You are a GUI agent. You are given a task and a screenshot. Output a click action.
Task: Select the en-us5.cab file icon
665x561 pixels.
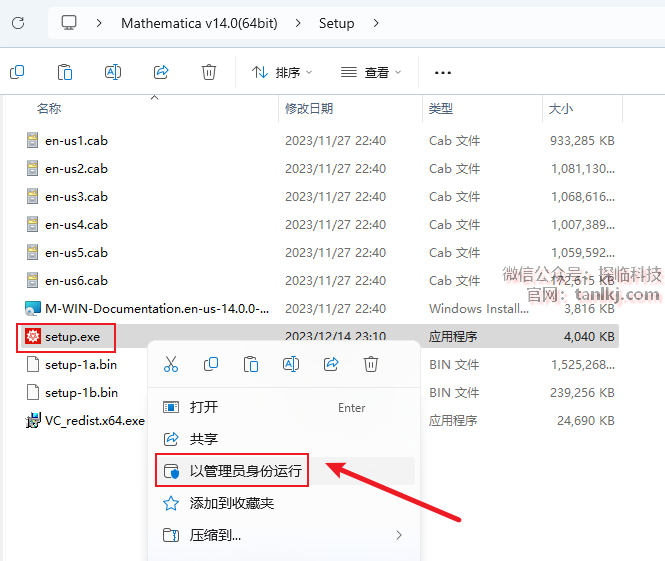point(32,252)
